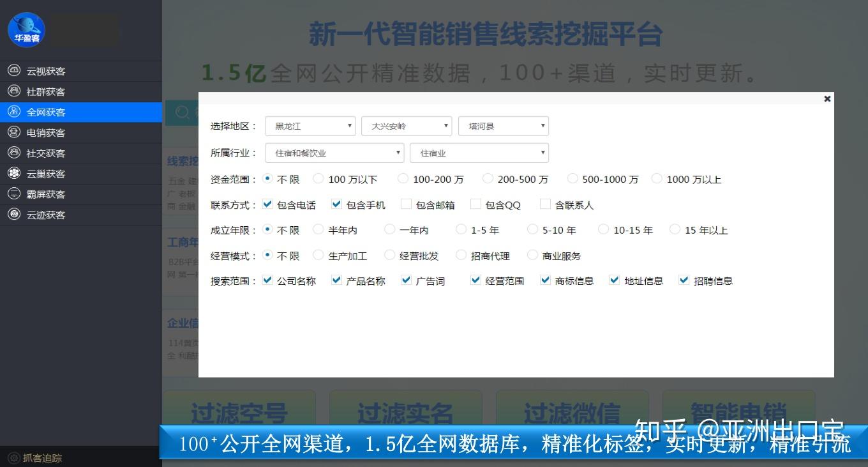Select 5-10年 founding period radio

point(532,229)
